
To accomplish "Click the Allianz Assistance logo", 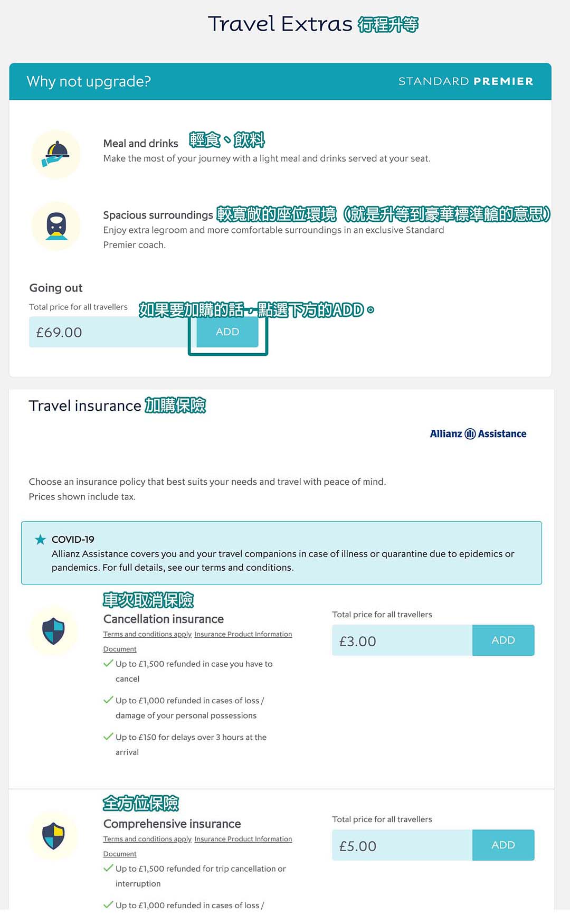I will (478, 434).
